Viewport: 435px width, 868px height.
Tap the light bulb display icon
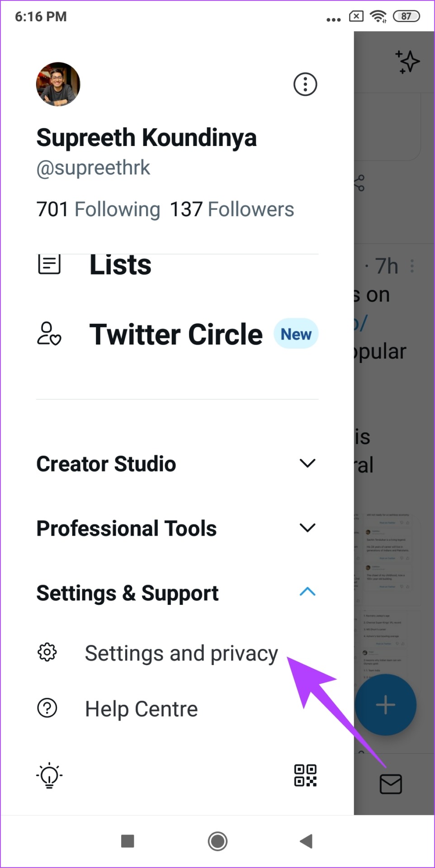(49, 776)
